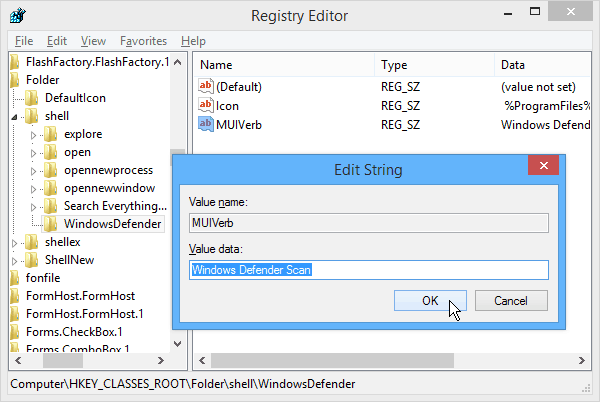Select the FormHost.FormHost.1 key
600x402 pixels.
(x=84, y=314)
